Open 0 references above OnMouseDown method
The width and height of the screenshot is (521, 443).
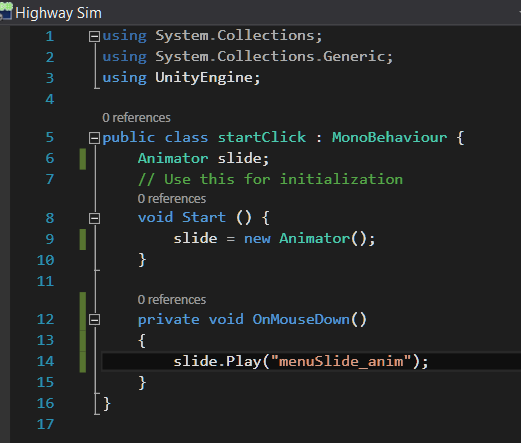click(172, 300)
